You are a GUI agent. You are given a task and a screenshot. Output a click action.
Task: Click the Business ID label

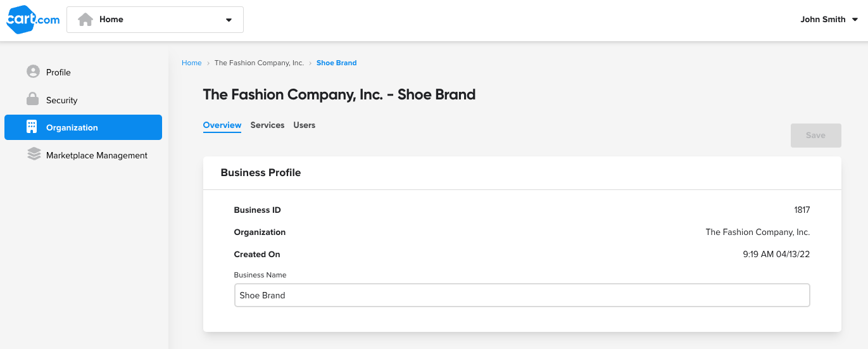(257, 210)
